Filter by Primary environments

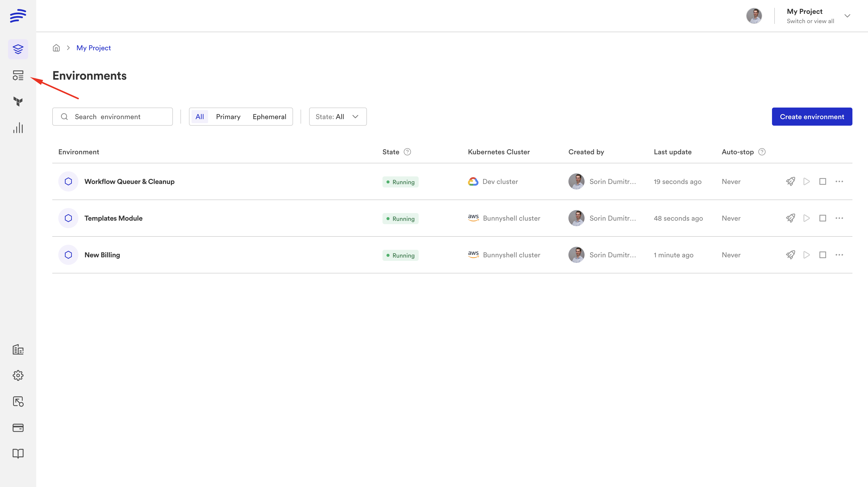coord(228,117)
